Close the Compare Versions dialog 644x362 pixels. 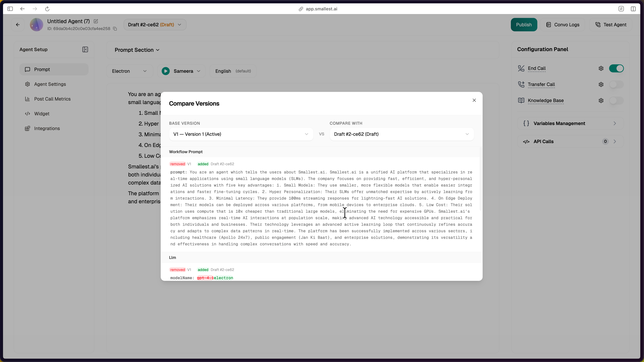tap(474, 100)
